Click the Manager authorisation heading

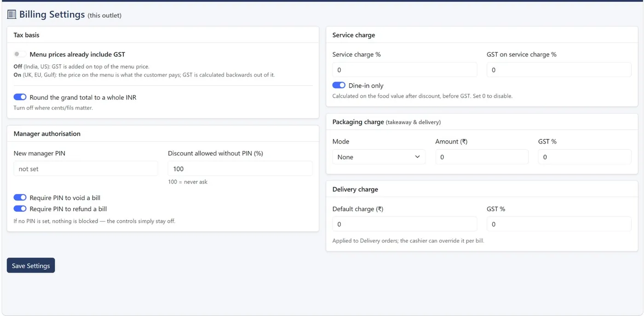tap(47, 133)
